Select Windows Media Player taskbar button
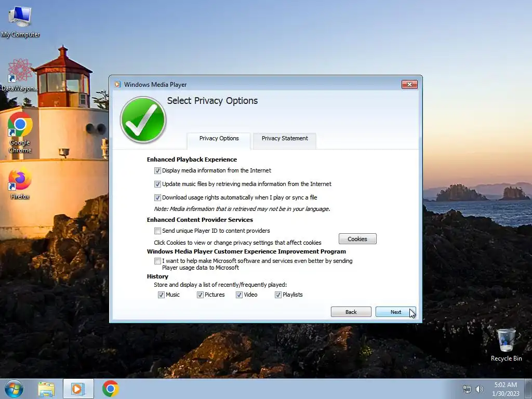 click(x=78, y=389)
